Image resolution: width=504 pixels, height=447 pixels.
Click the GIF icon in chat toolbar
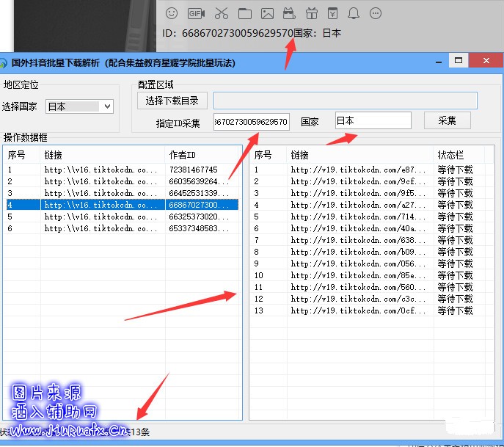(196, 13)
